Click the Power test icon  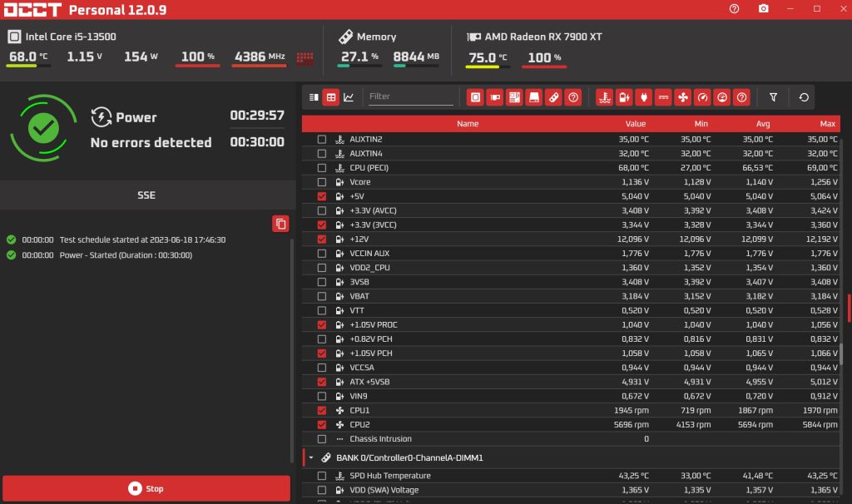pyautogui.click(x=101, y=116)
